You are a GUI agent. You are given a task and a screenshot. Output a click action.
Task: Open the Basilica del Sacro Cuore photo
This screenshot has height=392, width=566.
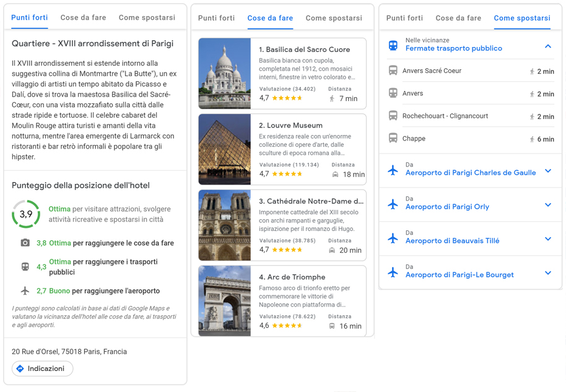[225, 73]
